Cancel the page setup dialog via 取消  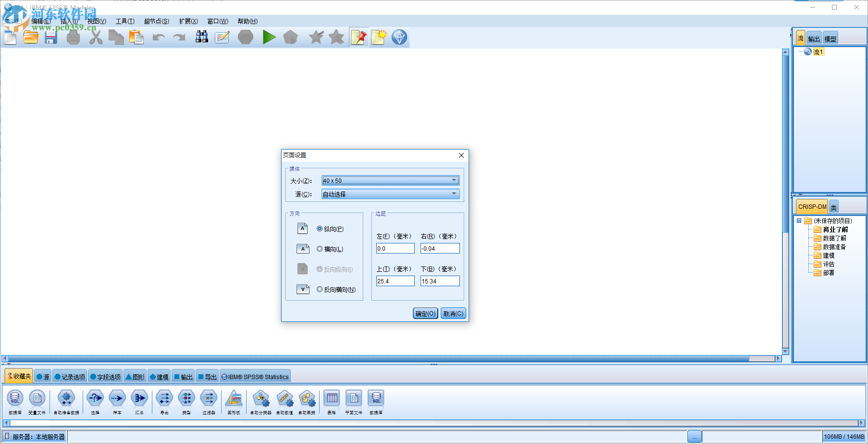pos(452,313)
